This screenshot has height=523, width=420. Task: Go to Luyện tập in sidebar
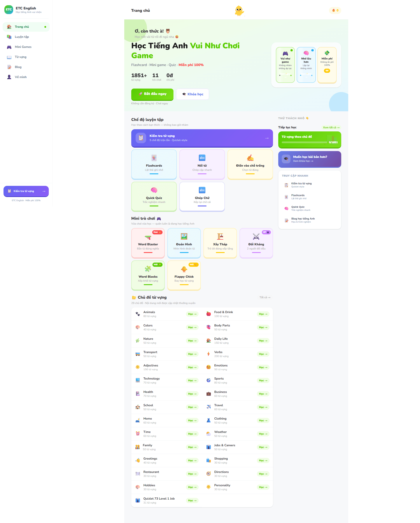tap(22, 37)
